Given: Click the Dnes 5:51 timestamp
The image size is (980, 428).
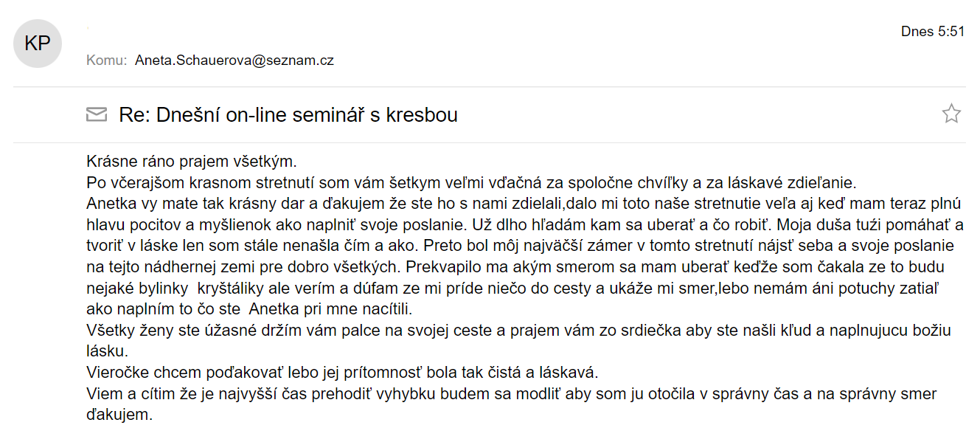Looking at the screenshot, I should point(933,32).
